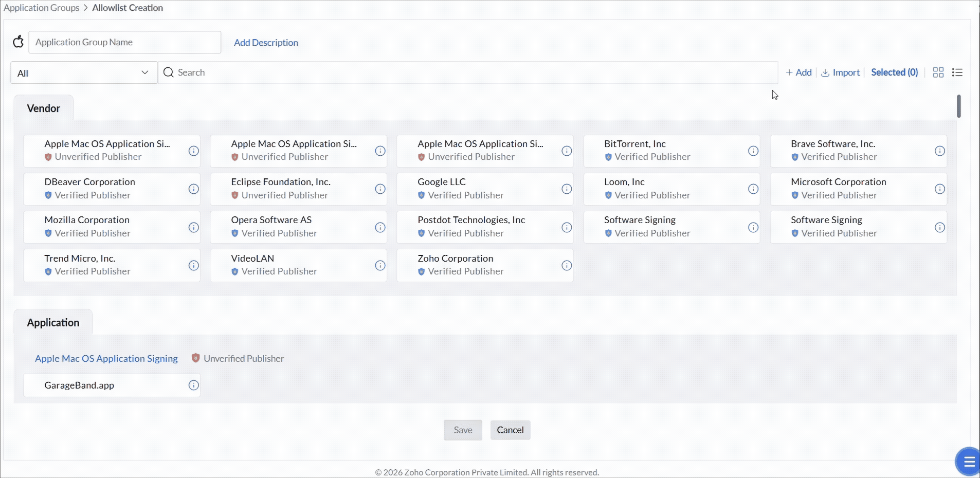
Task: Select the Mozilla Corporation vendor card
Action: pyautogui.click(x=112, y=227)
